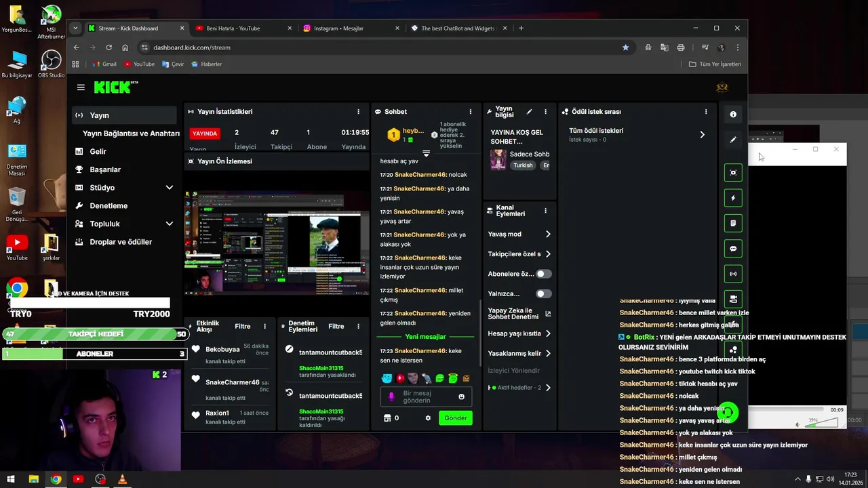Open Yavaş mod settings chevron
Viewport: 868px width, 488px height.
(x=548, y=234)
